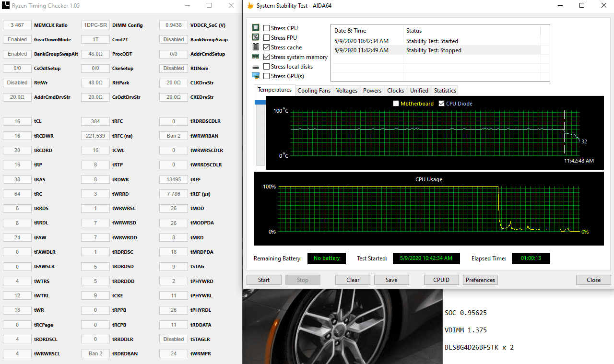Click the FPU icon beside Stress FPU
Viewport: 614px width, 364px height.
[256, 37]
